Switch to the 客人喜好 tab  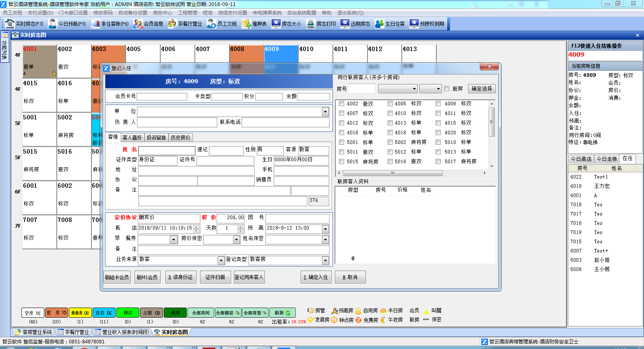pyautogui.click(x=132, y=138)
